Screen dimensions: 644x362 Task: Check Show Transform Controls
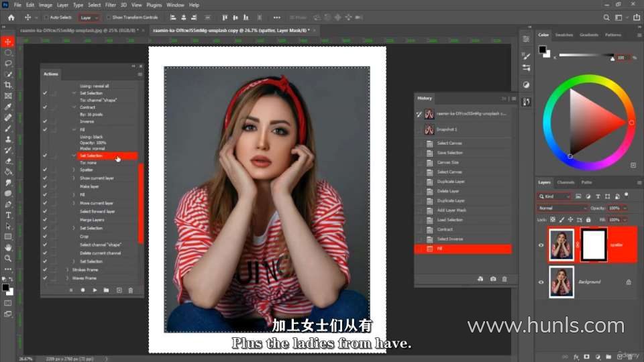109,17
